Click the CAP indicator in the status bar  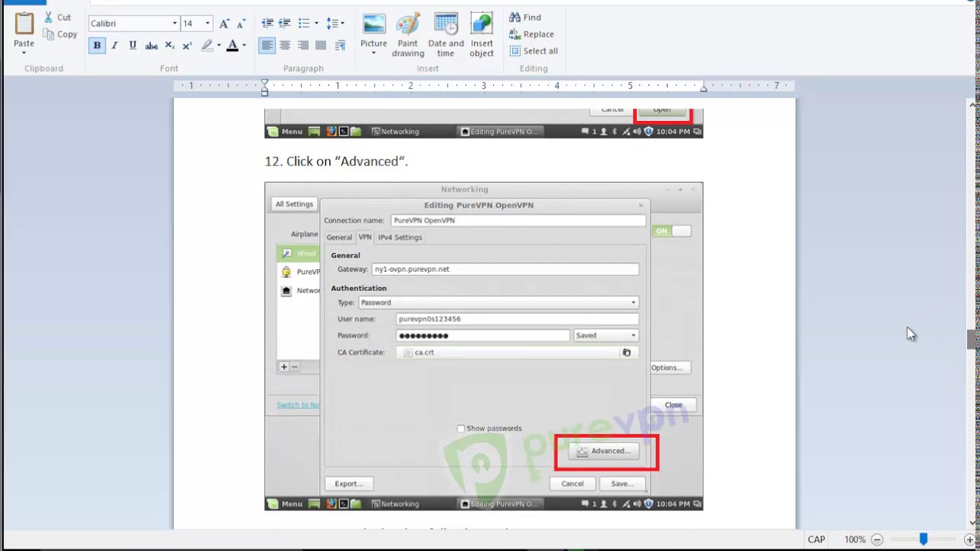(x=816, y=540)
